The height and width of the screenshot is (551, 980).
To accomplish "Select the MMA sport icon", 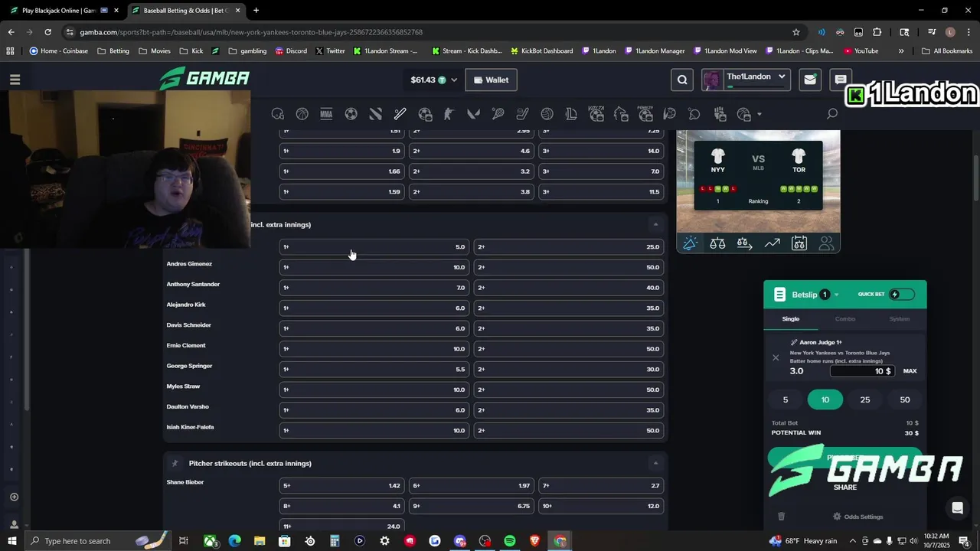I will (x=326, y=114).
